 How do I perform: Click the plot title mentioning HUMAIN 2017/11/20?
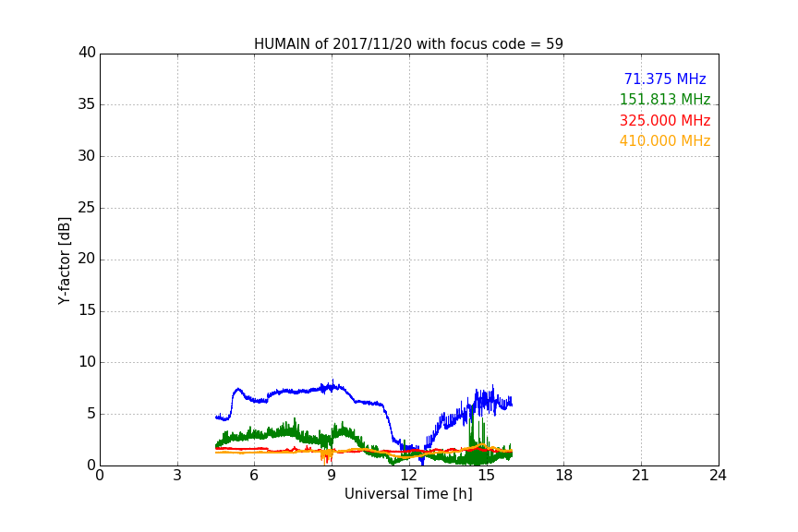point(408,43)
